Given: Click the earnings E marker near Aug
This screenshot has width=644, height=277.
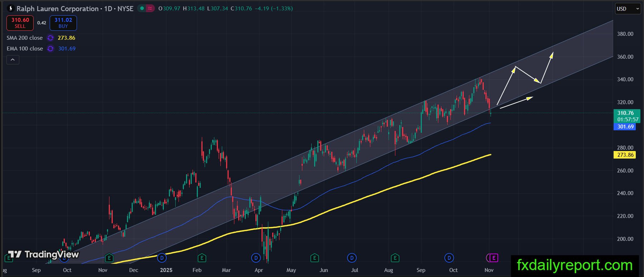Looking at the screenshot, I should (x=395, y=258).
